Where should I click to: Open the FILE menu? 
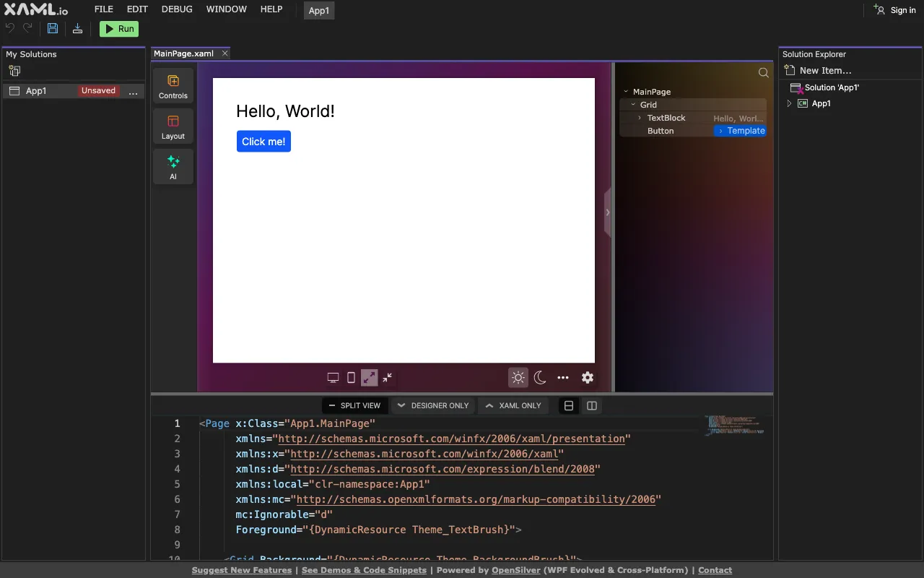(104, 9)
